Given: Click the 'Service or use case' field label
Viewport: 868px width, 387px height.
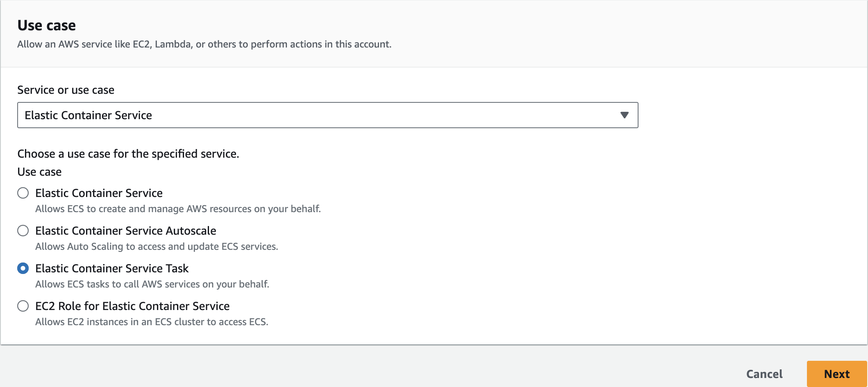Looking at the screenshot, I should pos(66,90).
